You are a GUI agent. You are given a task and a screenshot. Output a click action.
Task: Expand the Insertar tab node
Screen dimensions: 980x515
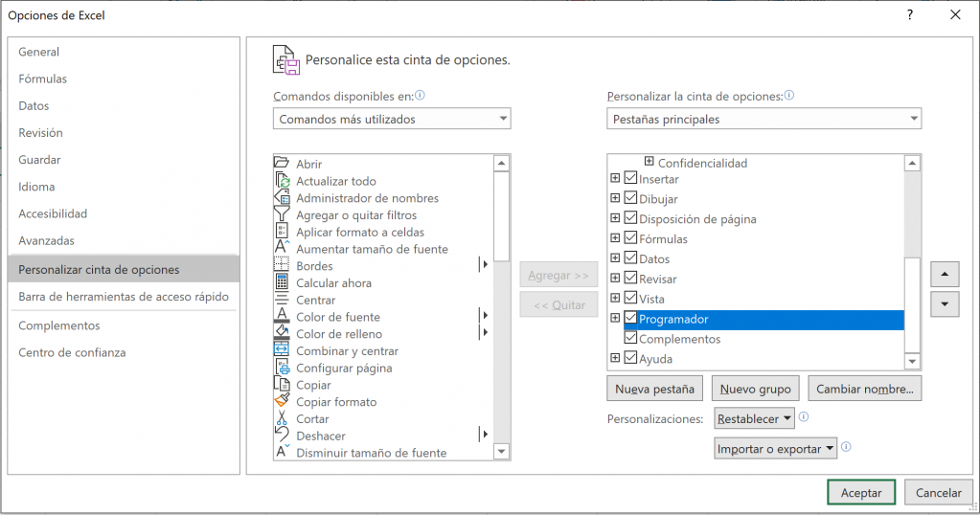tap(615, 178)
